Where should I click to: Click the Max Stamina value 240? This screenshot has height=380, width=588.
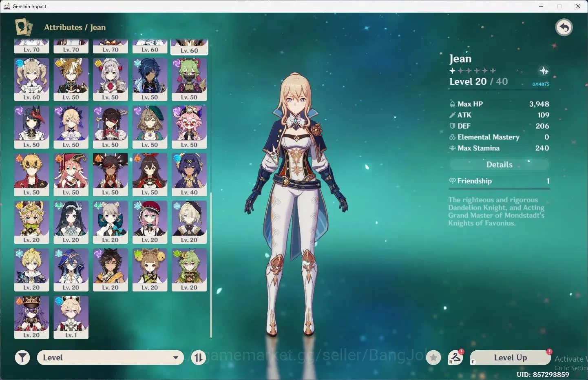542,148
